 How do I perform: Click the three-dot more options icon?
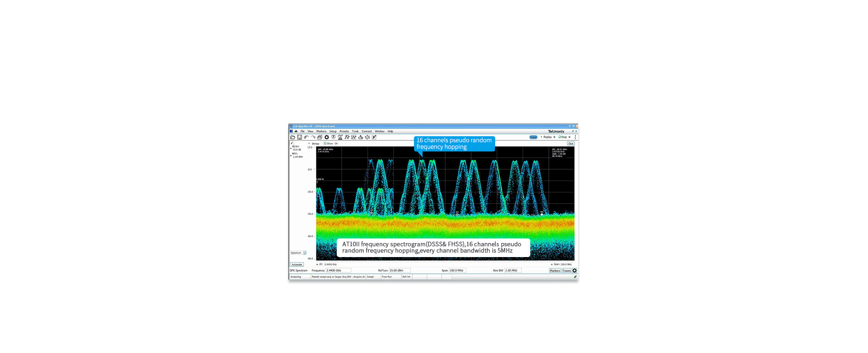coord(575,137)
